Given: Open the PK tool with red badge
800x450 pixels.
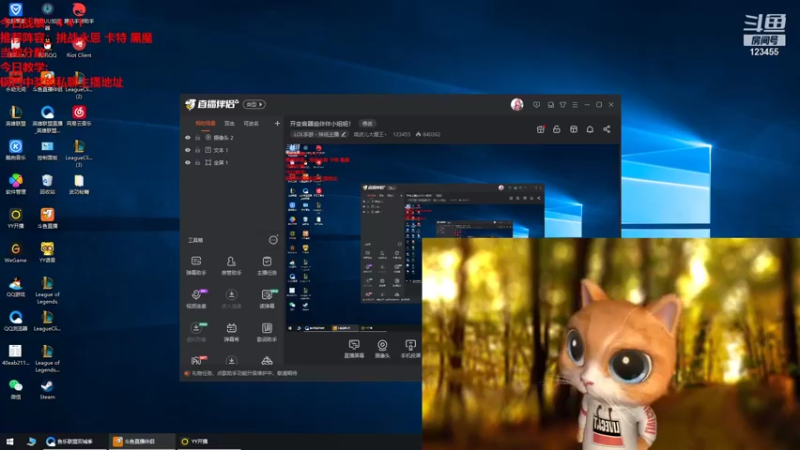Looking at the screenshot, I should pyautogui.click(x=196, y=361).
